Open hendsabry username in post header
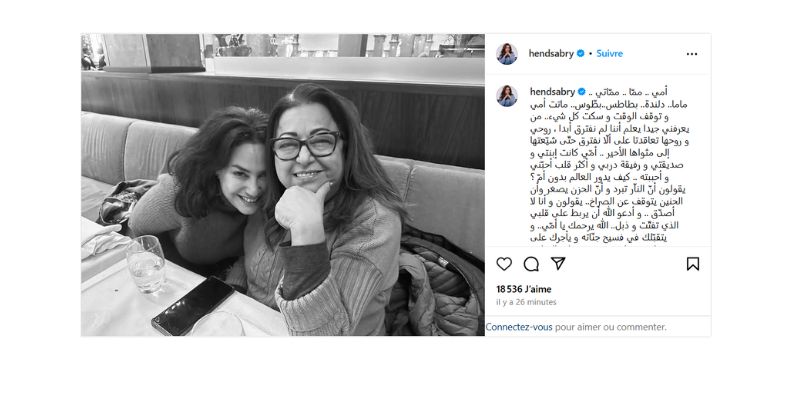Screen dimensions: 800x400 551,54
